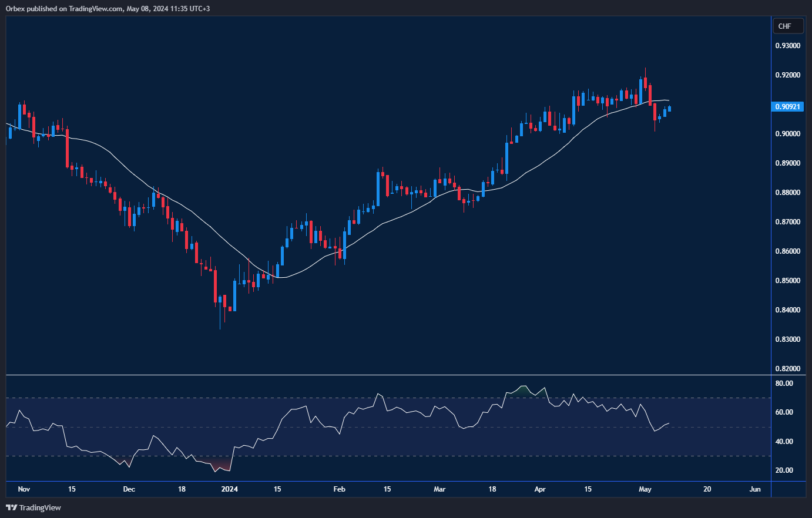
Task: Click the lowest red candle near 2024
Action: click(216, 288)
